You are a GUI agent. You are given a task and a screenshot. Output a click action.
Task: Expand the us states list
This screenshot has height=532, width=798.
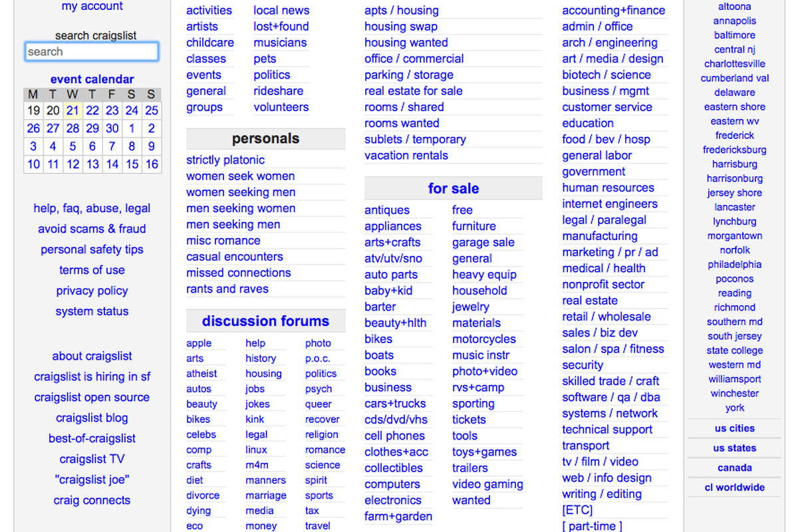coord(735,448)
